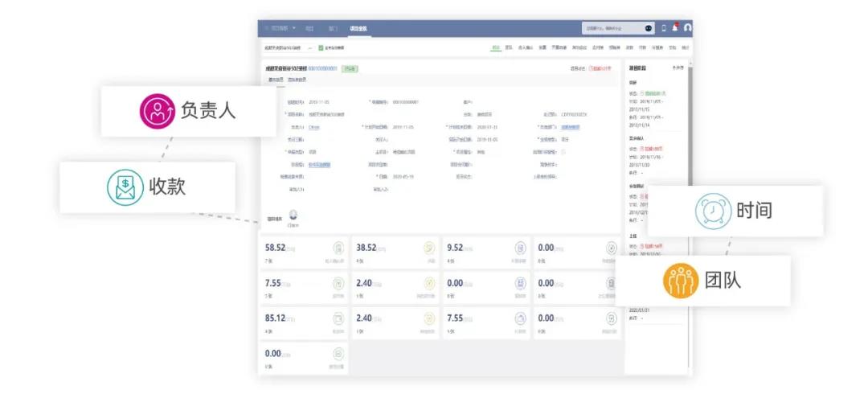Click the icon on the 58.52 card

point(339,248)
